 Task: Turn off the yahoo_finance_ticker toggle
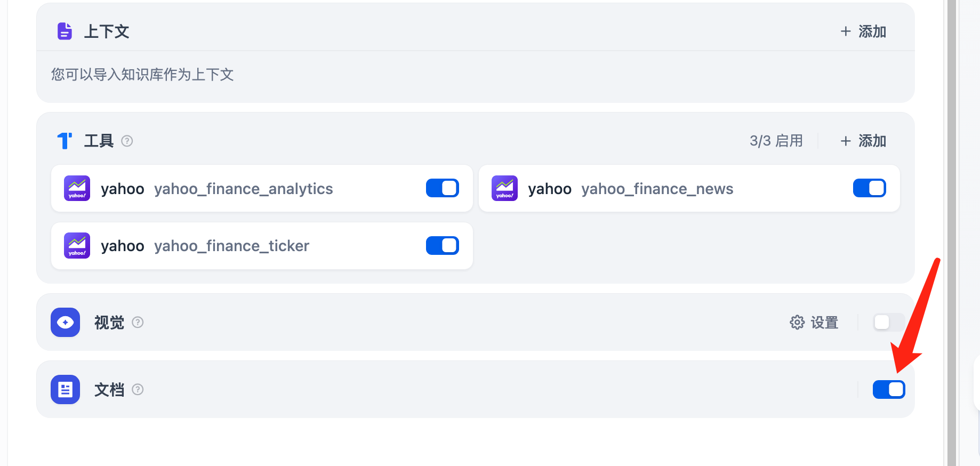[442, 246]
